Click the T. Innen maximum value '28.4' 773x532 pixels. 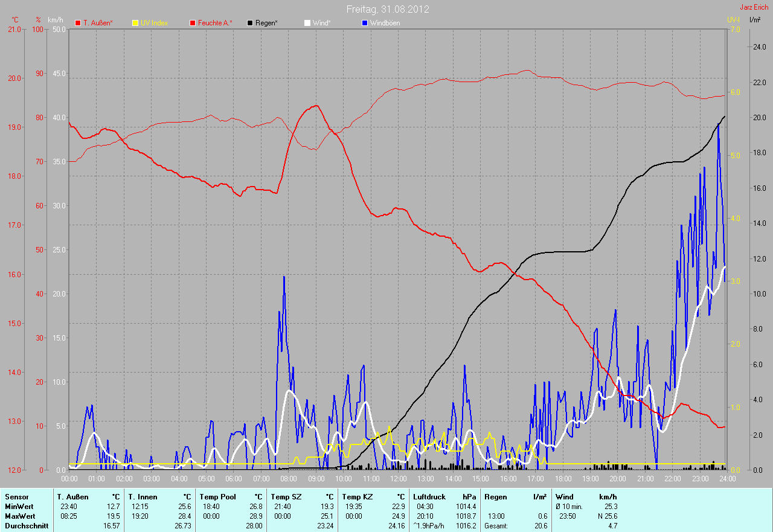185,516
